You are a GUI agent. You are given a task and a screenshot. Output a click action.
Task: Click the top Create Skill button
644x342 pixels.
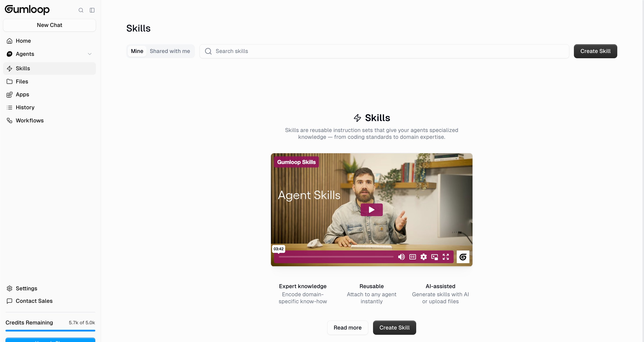[x=595, y=51]
